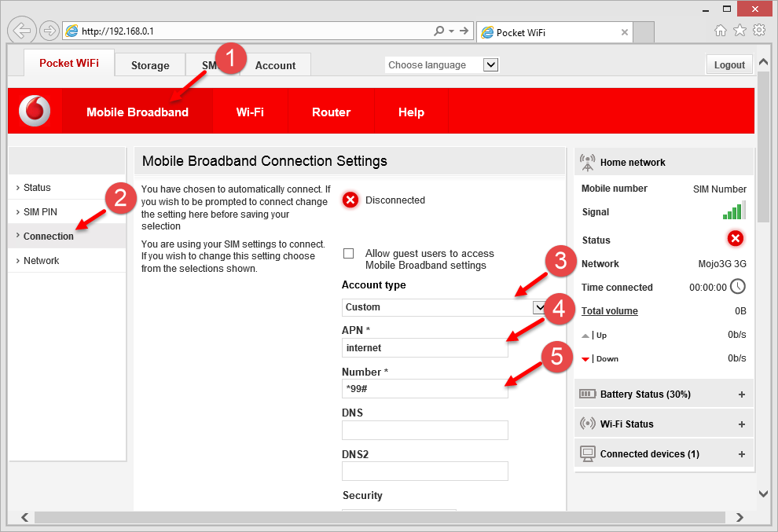Click the horizontal scrollbar right arrow
Image resolution: width=778 pixels, height=532 pixels.
pos(739,517)
